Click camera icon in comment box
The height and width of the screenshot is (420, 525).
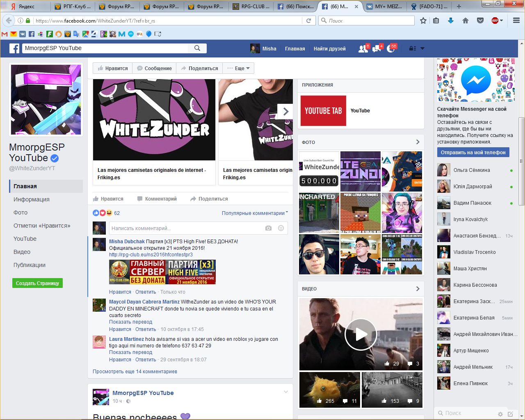268,228
